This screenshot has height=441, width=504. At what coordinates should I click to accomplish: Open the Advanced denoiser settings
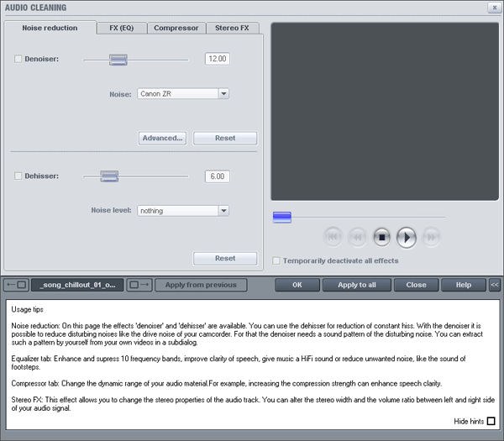click(162, 139)
